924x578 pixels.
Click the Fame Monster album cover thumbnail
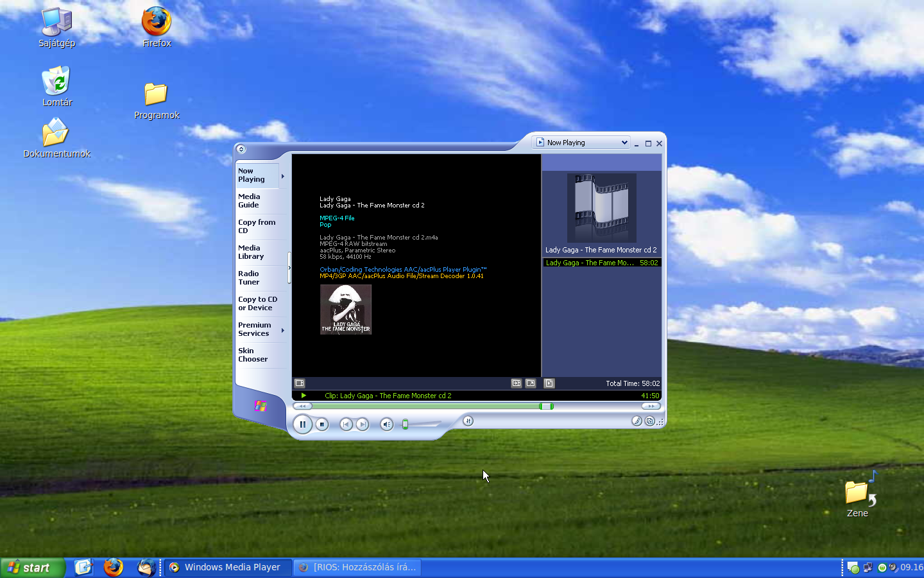346,310
